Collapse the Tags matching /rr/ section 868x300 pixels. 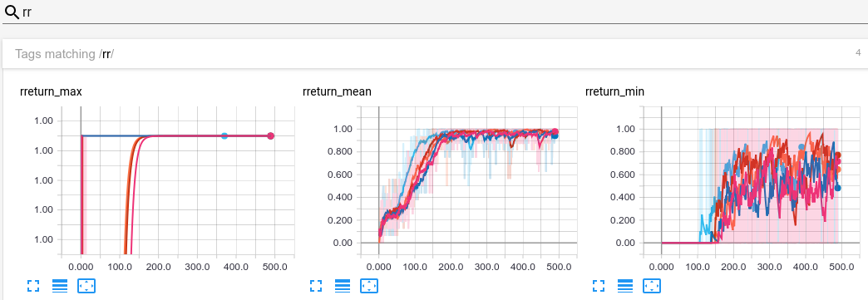pyautogui.click(x=434, y=54)
